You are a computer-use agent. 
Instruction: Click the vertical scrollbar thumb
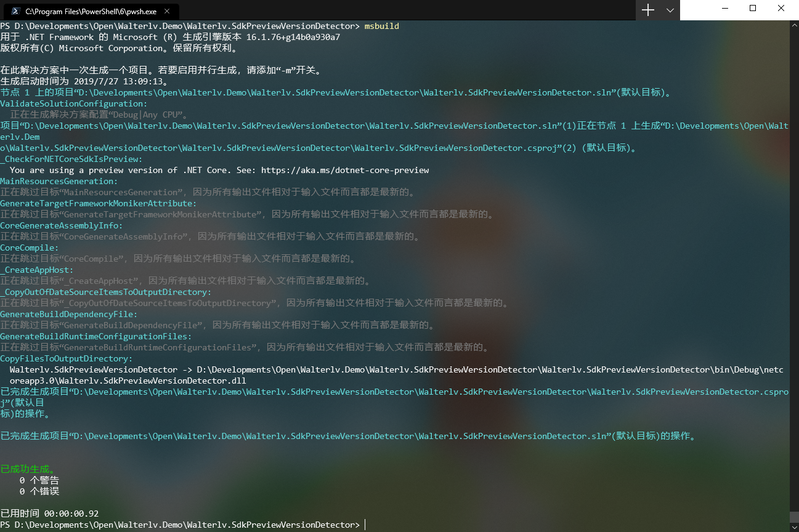tap(794, 517)
